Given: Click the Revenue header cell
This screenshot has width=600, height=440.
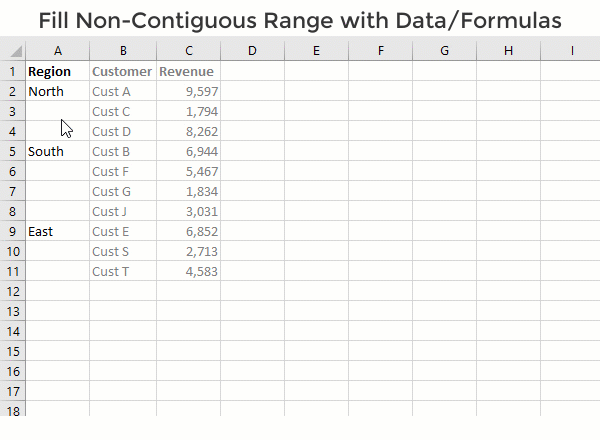Looking at the screenshot, I should (188, 71).
